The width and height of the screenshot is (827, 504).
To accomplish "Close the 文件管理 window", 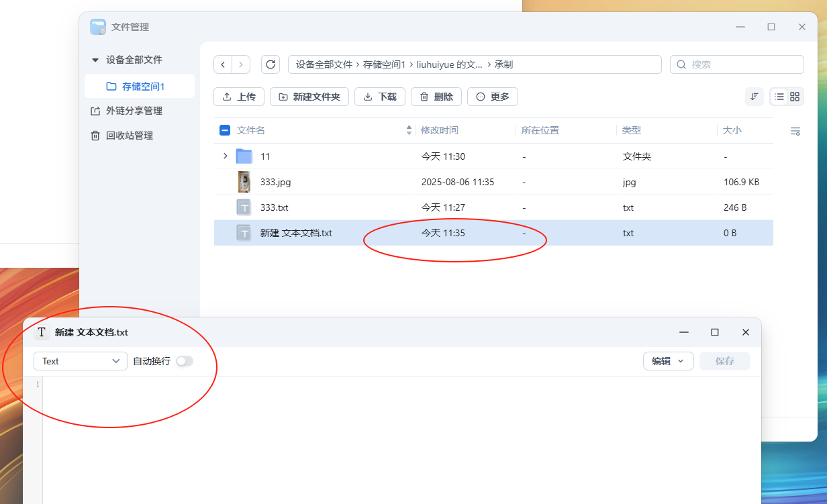I will click(x=802, y=27).
